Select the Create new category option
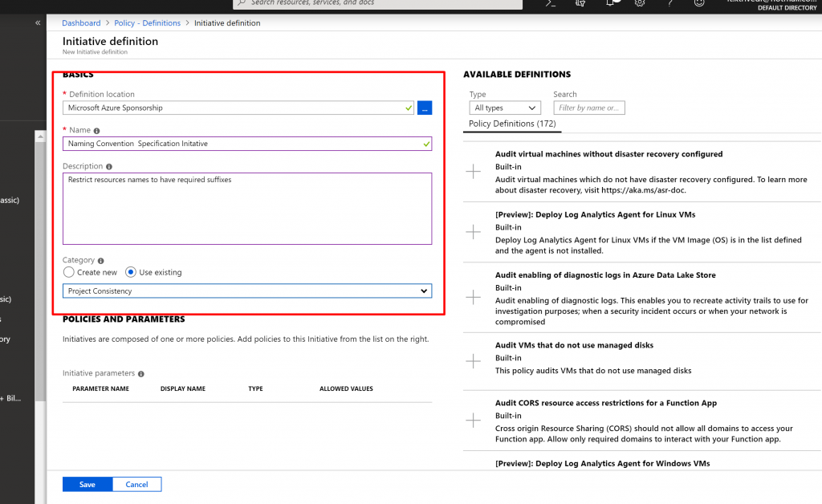Screen dimensions: 822x504 69,273
